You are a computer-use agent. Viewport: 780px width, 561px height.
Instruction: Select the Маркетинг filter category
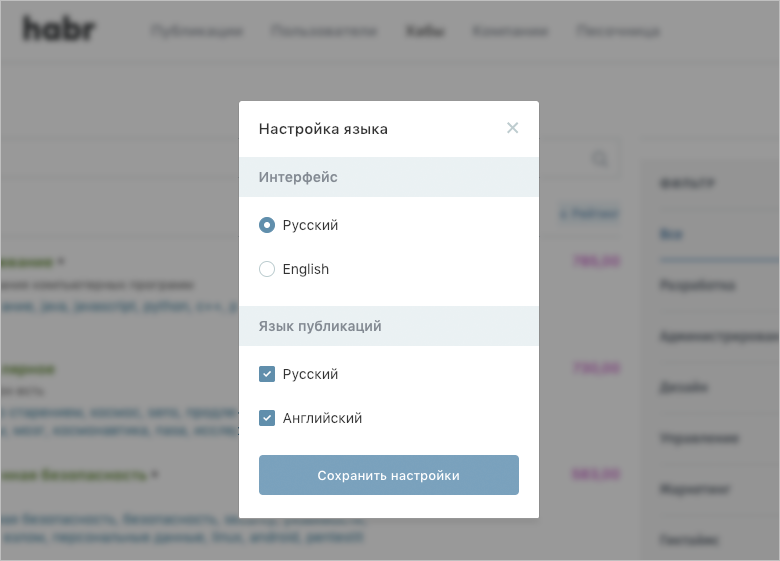(695, 489)
